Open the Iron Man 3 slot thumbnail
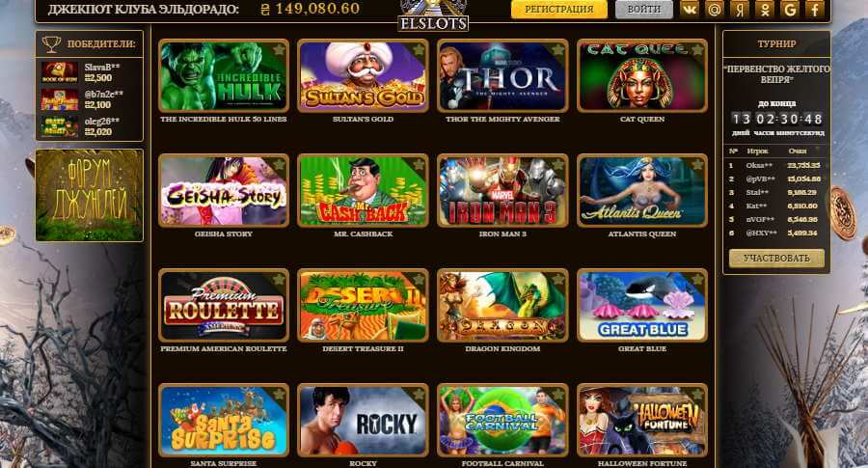 click(x=502, y=190)
